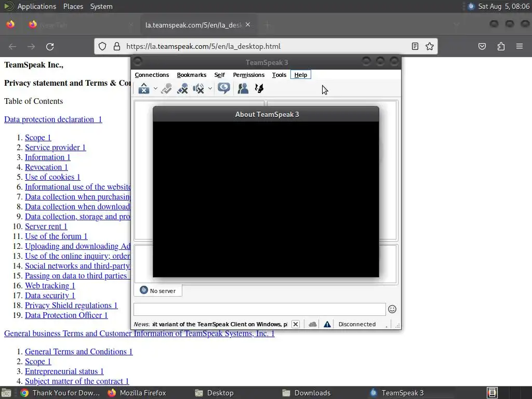Open the Permissions menu in TeamSpeak
Image resolution: width=532 pixels, height=399 pixels.
[249, 75]
